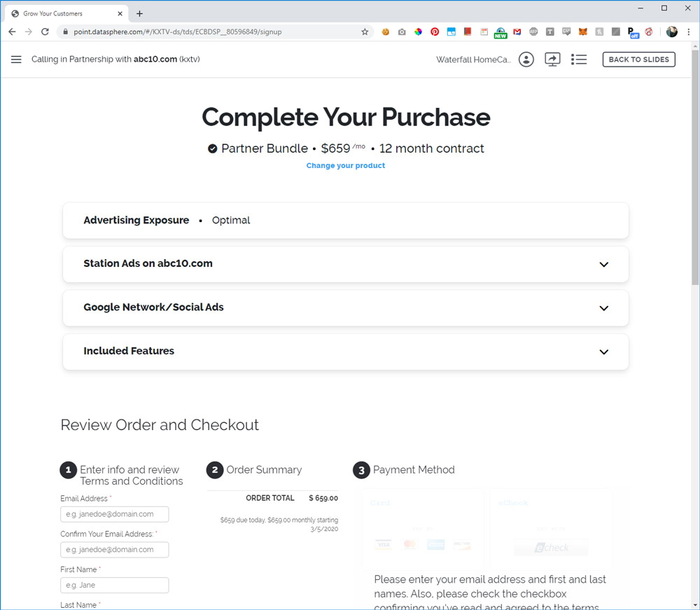Click the Confirm Your Email Address field

(x=115, y=550)
